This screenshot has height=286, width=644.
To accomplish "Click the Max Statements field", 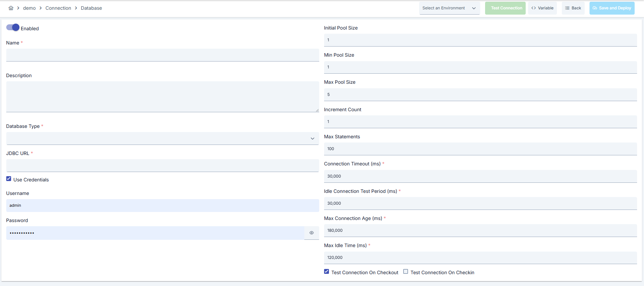I will pyautogui.click(x=480, y=149).
